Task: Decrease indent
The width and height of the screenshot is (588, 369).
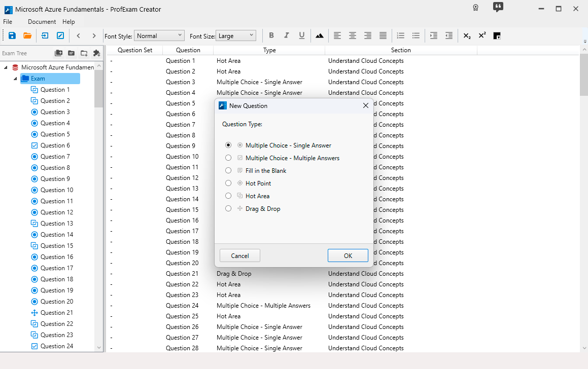Action: 449,35
